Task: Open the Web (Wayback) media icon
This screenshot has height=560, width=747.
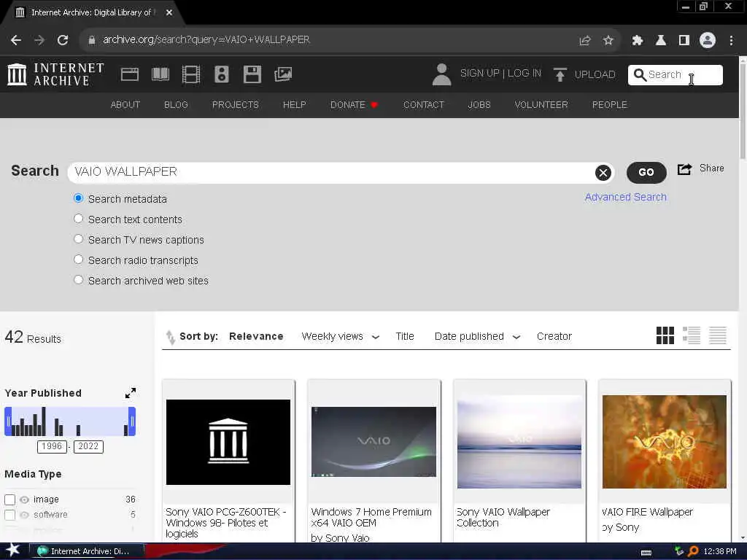Action: [x=130, y=74]
